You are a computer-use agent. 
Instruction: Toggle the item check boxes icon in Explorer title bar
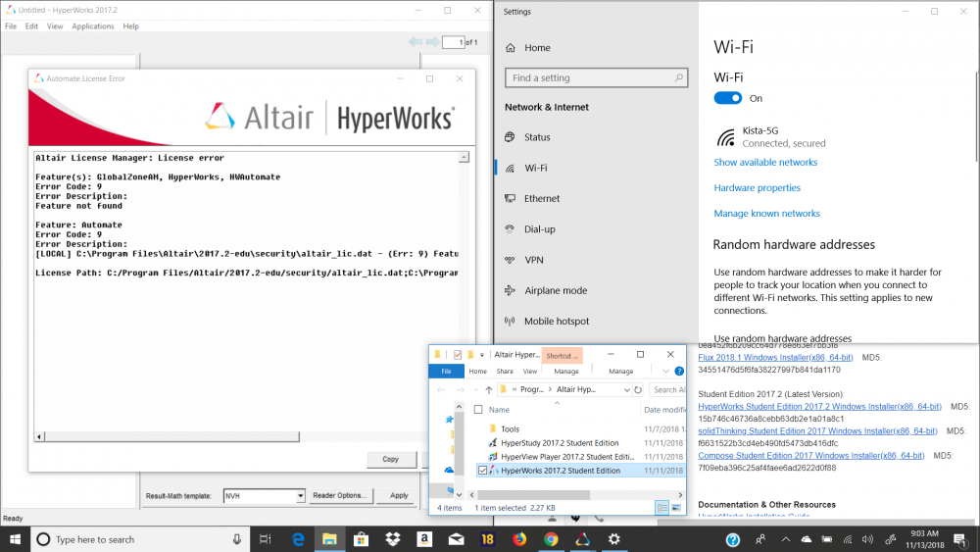click(x=458, y=355)
